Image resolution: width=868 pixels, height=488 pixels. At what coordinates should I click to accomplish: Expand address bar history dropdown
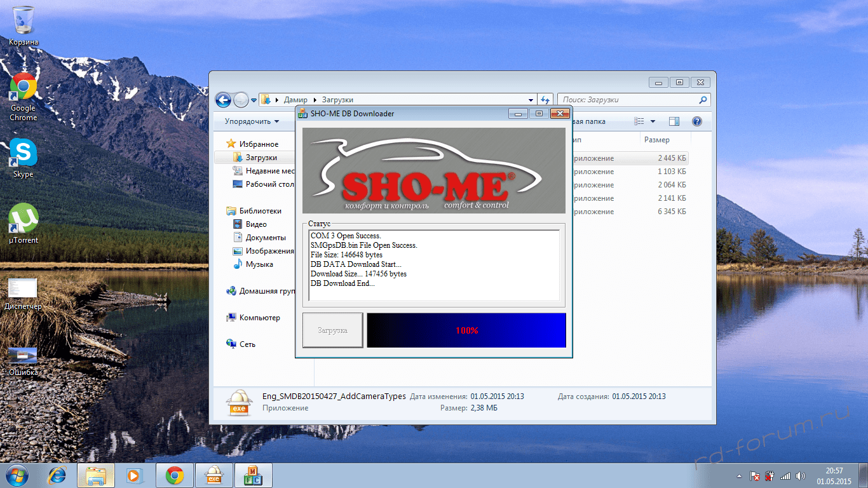pyautogui.click(x=531, y=100)
